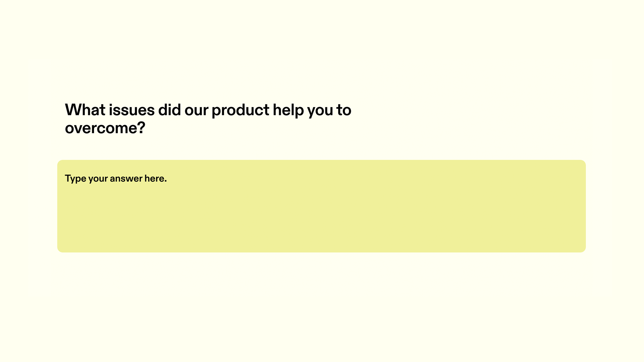The height and width of the screenshot is (362, 644).
Task: Click the word "your" in the placeholder
Action: click(98, 179)
